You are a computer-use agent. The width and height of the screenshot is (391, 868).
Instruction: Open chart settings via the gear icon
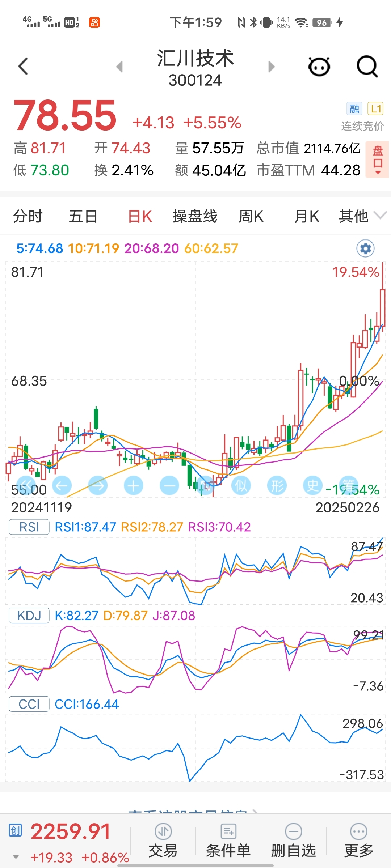[x=366, y=248]
